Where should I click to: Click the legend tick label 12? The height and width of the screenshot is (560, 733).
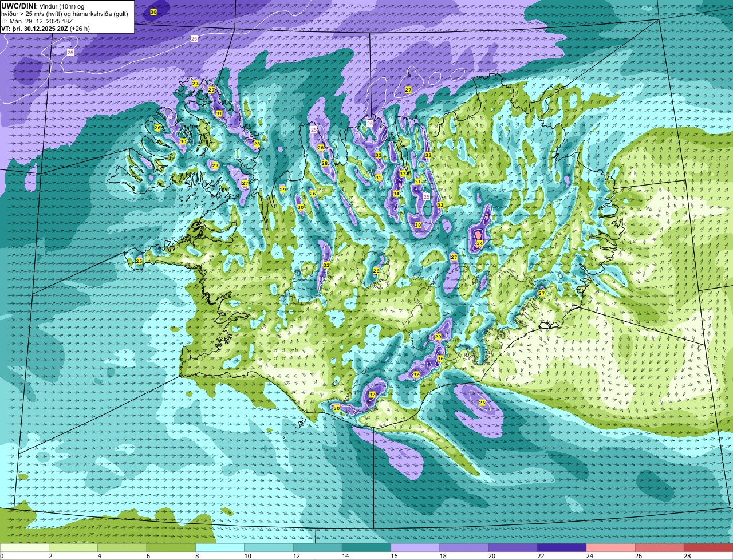(296, 556)
